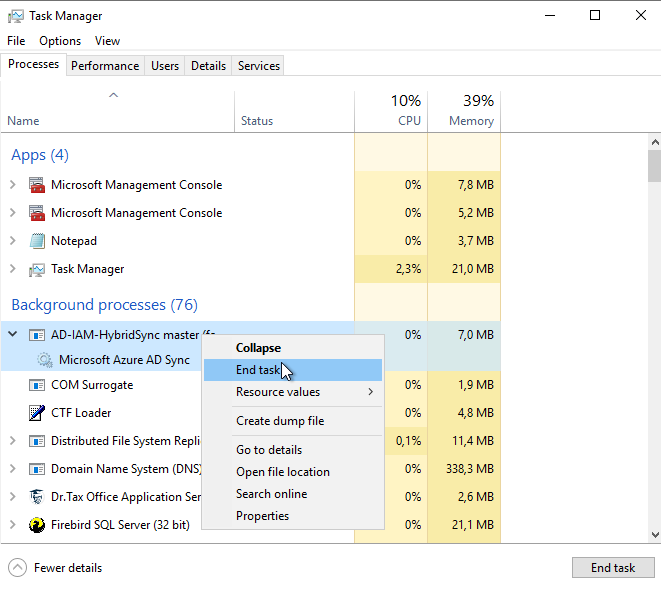Switch to the Services tab
Viewport: 661px width, 589px height.
tap(259, 66)
